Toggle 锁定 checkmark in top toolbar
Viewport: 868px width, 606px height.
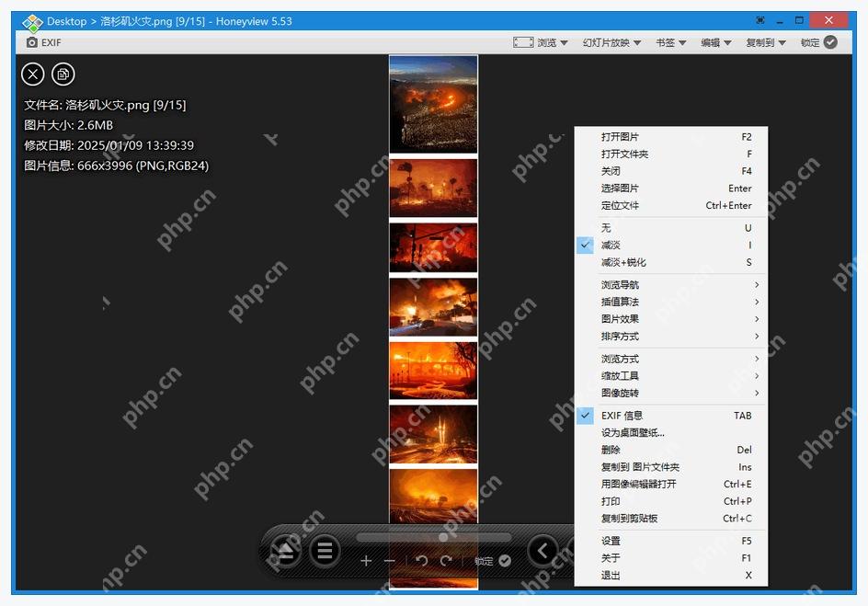point(830,42)
